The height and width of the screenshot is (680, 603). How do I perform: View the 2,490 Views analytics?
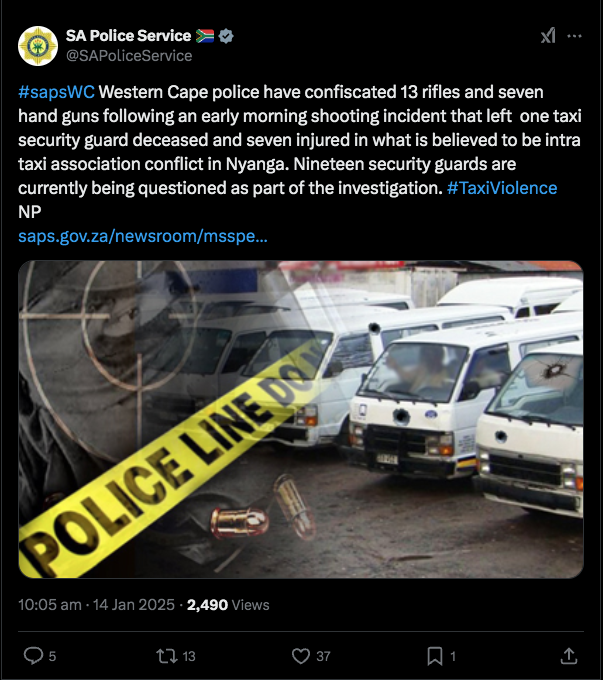228,605
